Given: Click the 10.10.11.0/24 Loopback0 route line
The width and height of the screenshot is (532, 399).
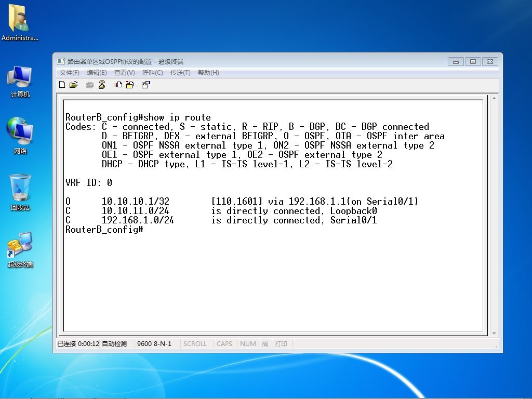Looking at the screenshot, I should coord(221,211).
